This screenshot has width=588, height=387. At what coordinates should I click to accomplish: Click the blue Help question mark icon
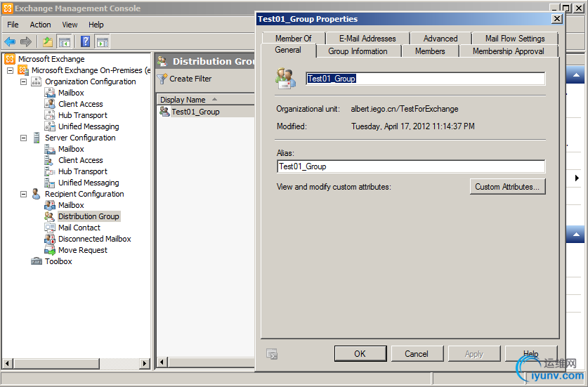click(x=86, y=41)
